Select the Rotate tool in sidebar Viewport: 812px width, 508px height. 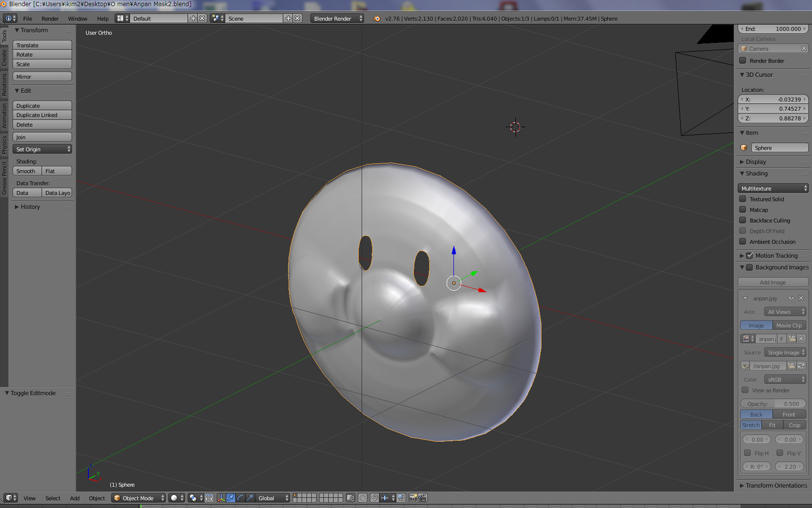click(x=42, y=55)
